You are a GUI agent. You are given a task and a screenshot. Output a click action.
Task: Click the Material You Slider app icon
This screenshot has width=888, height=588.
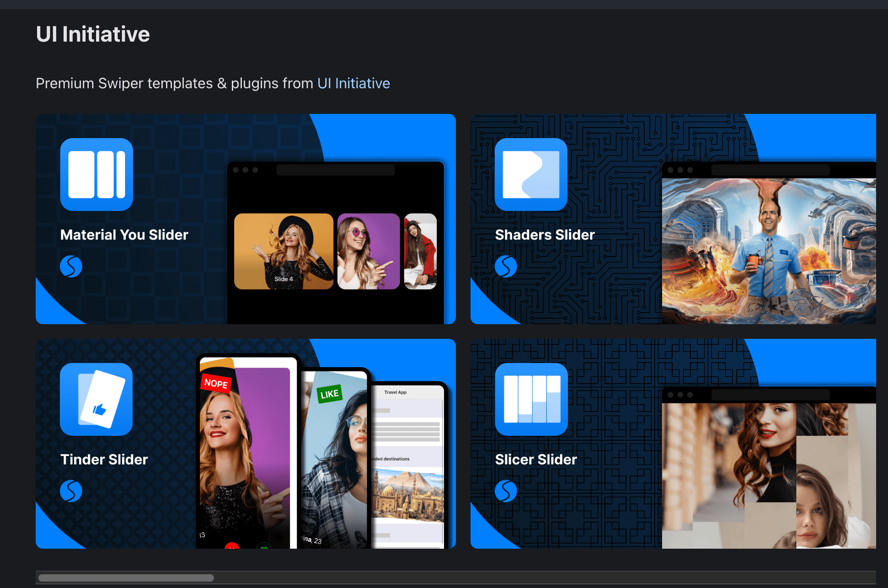96,174
